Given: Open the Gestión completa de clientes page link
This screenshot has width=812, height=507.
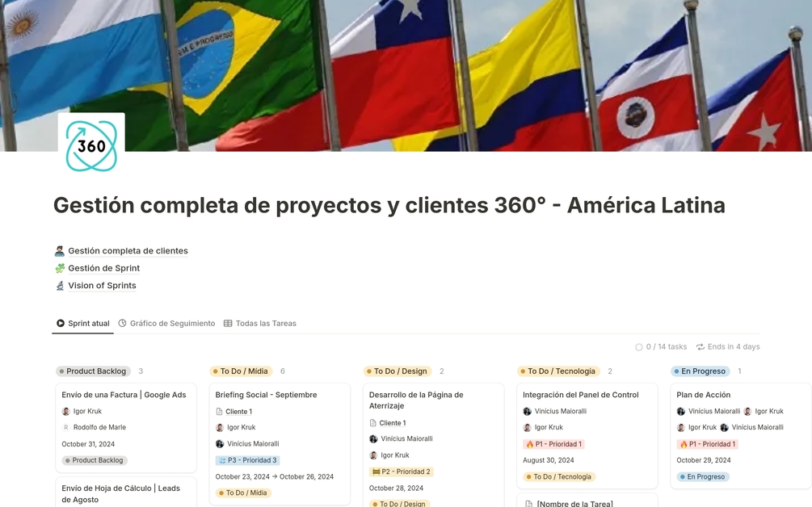Looking at the screenshot, I should pyautogui.click(x=127, y=250).
